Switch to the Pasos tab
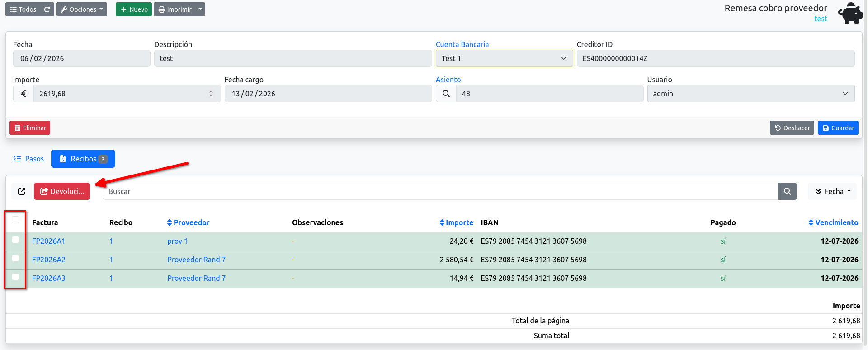The image size is (868, 350). tap(28, 159)
